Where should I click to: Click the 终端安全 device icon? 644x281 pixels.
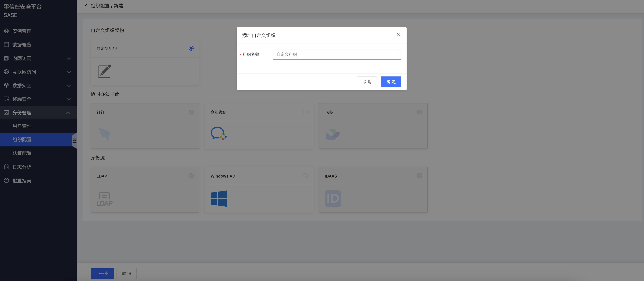pos(6,99)
